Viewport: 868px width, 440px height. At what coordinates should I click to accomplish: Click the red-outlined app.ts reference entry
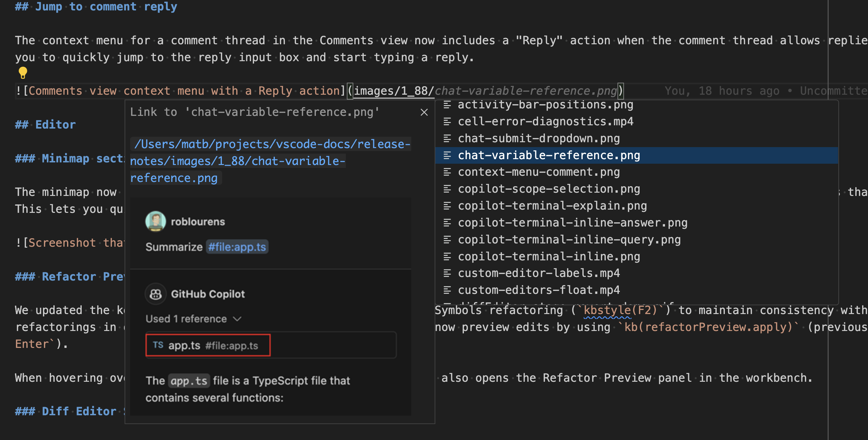208,345
